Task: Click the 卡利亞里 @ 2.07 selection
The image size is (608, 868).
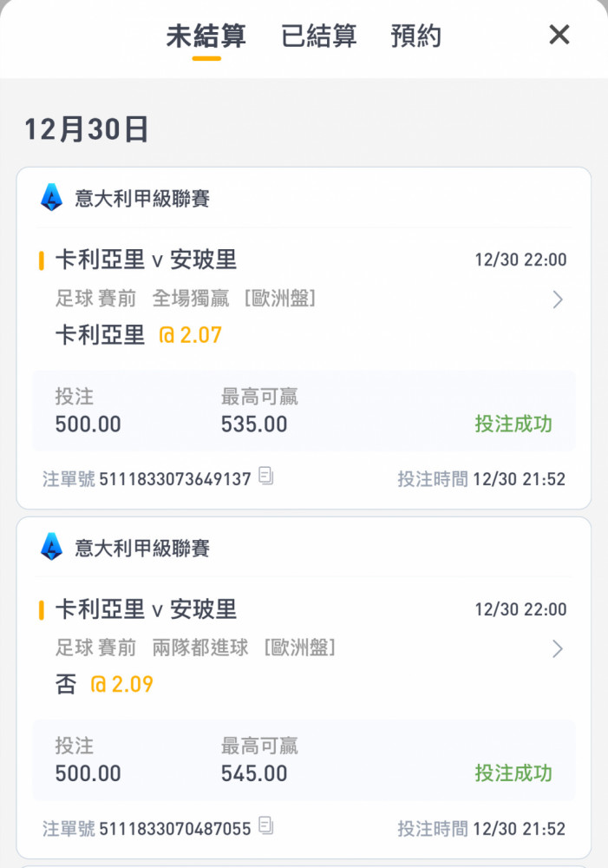Action: (x=139, y=334)
